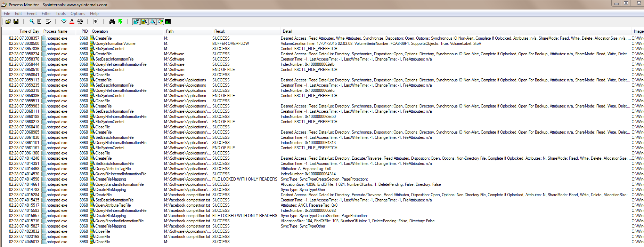Click the Open file toolbar icon
The image size is (644, 247).
coord(8,22)
